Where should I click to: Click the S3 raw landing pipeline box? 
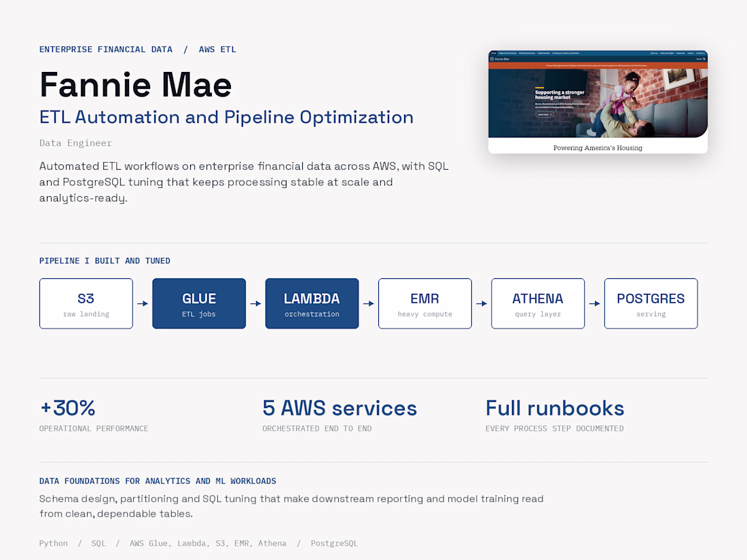point(86,304)
